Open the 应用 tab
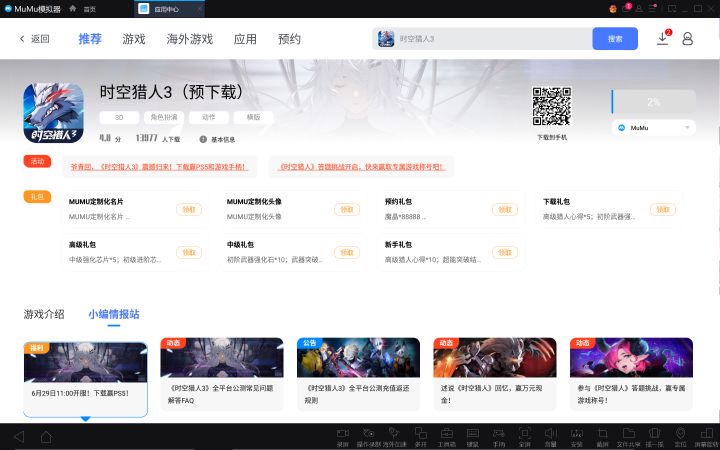This screenshot has width=720, height=450. coord(245,39)
